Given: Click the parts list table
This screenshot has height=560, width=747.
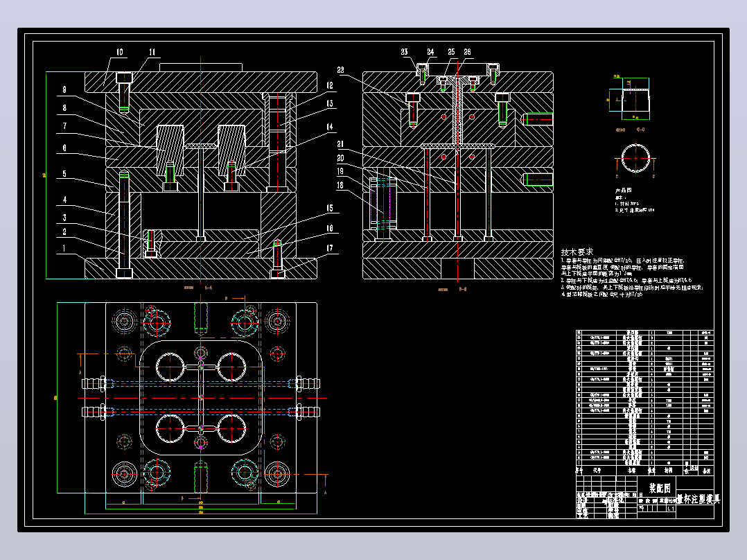Looking at the screenshot, I should 644,402.
